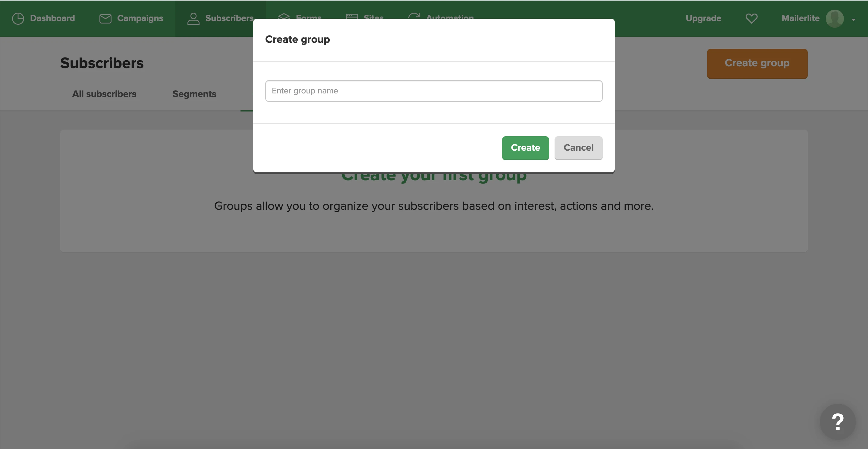
Task: Switch to All subscribers tab
Action: click(104, 94)
